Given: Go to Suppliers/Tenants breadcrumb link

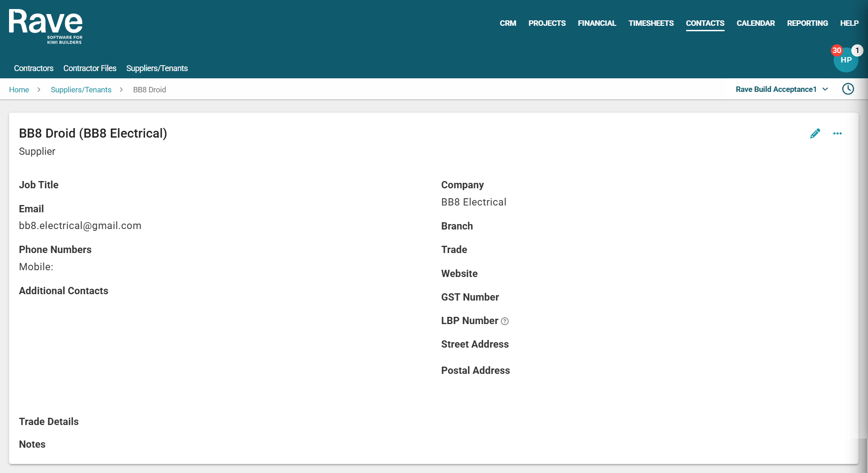Looking at the screenshot, I should point(81,90).
